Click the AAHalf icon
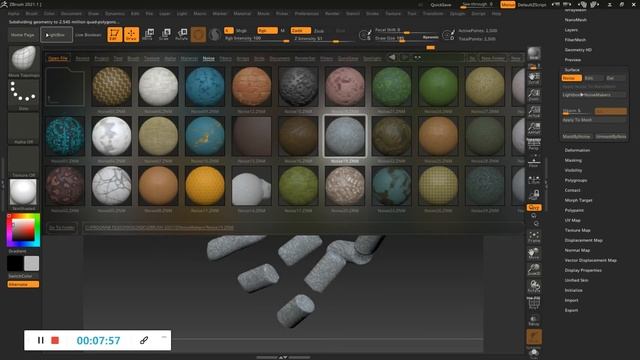Image resolution: width=640 pixels, height=360 pixels. [x=533, y=128]
